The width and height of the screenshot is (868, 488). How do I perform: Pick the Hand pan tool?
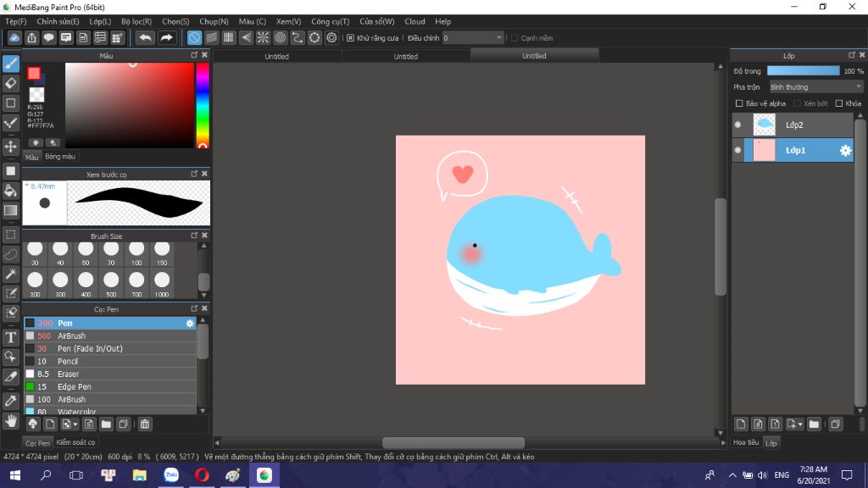pyautogui.click(x=11, y=419)
